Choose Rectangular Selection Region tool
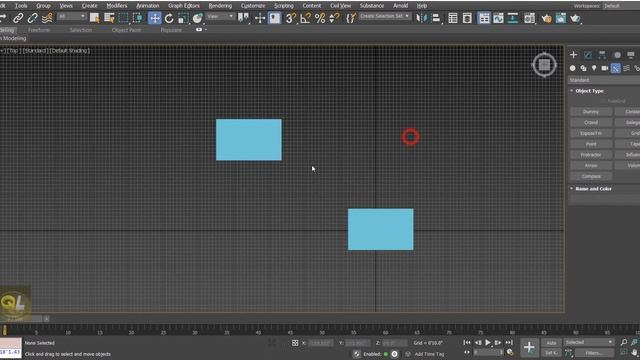 coord(123,18)
